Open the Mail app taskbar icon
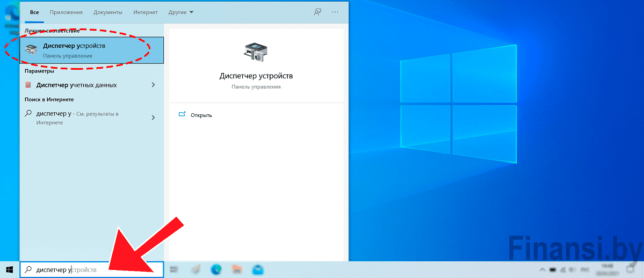This screenshot has height=278, width=644. tap(257, 269)
